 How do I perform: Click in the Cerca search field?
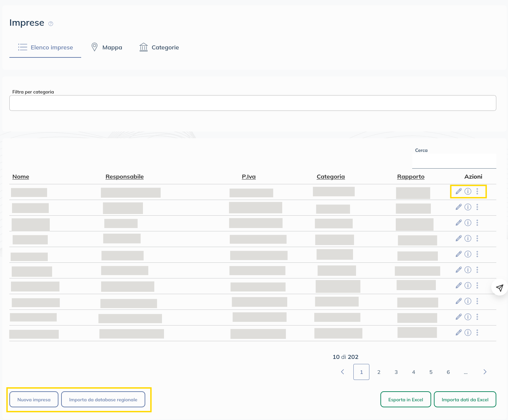454,161
